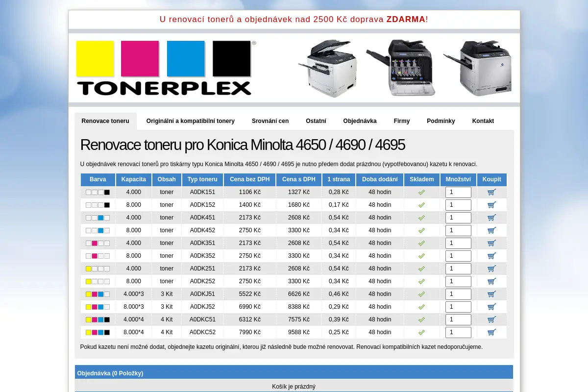Click the price 6990 Kč
This screenshot has height=392, width=588.
pos(250,307)
